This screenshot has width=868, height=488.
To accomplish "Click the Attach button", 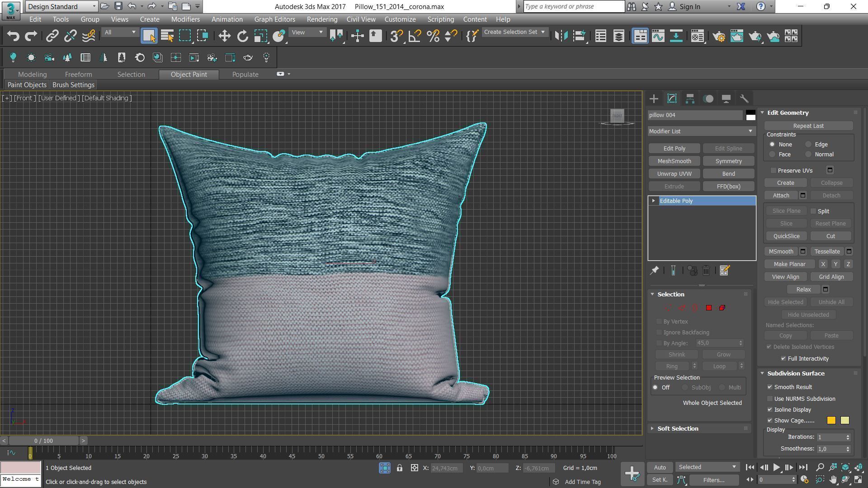I will [x=781, y=196].
